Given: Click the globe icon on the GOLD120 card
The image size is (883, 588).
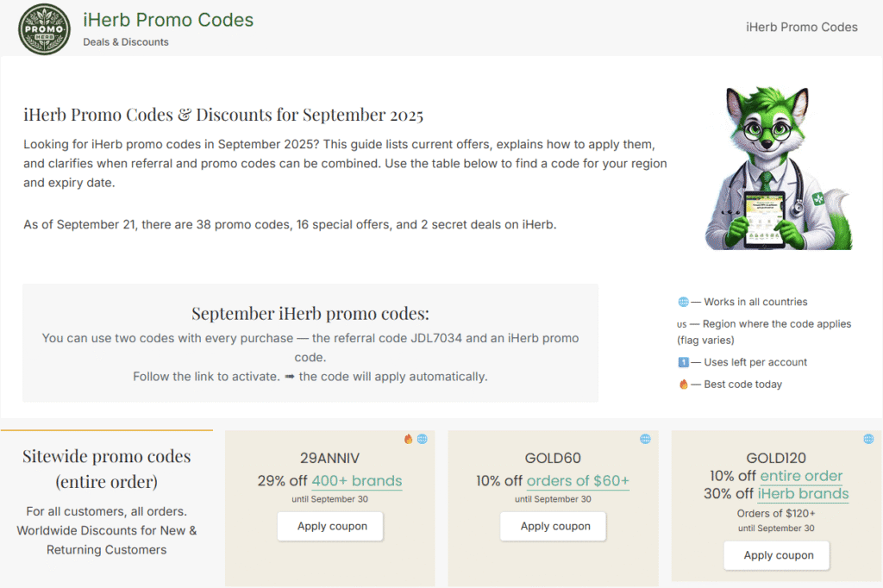Looking at the screenshot, I should (868, 439).
